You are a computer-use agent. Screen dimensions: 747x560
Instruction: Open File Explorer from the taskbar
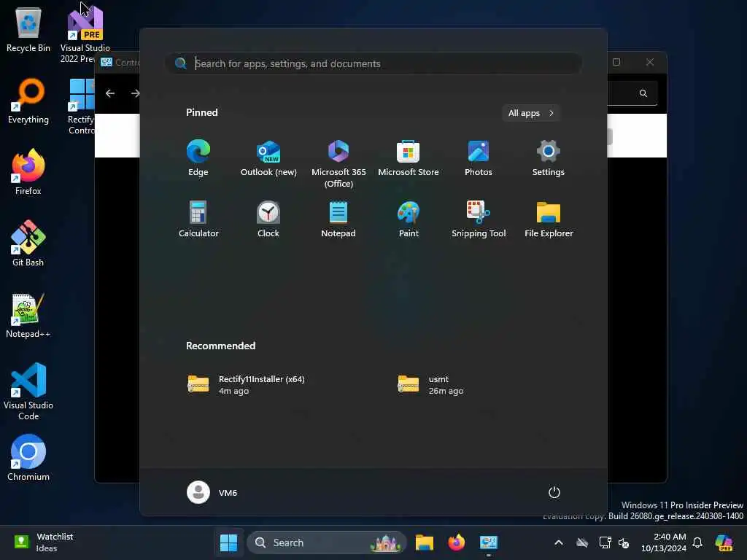(424, 542)
